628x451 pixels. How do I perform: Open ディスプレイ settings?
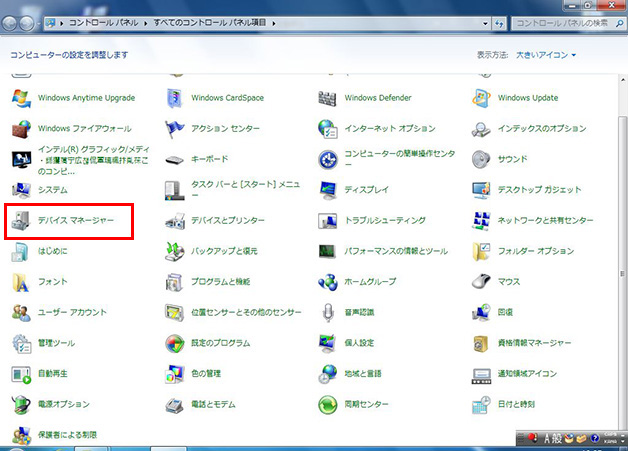coord(354,190)
